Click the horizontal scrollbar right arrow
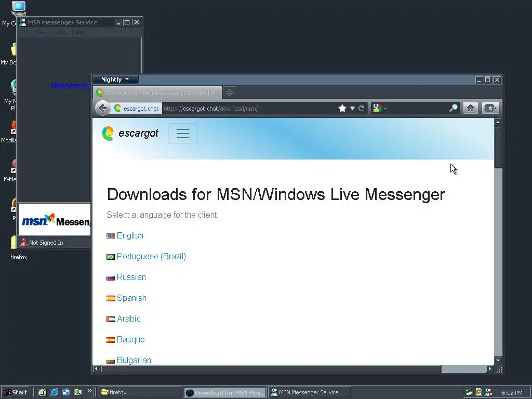Image resolution: width=532 pixels, height=399 pixels. pyautogui.click(x=489, y=369)
